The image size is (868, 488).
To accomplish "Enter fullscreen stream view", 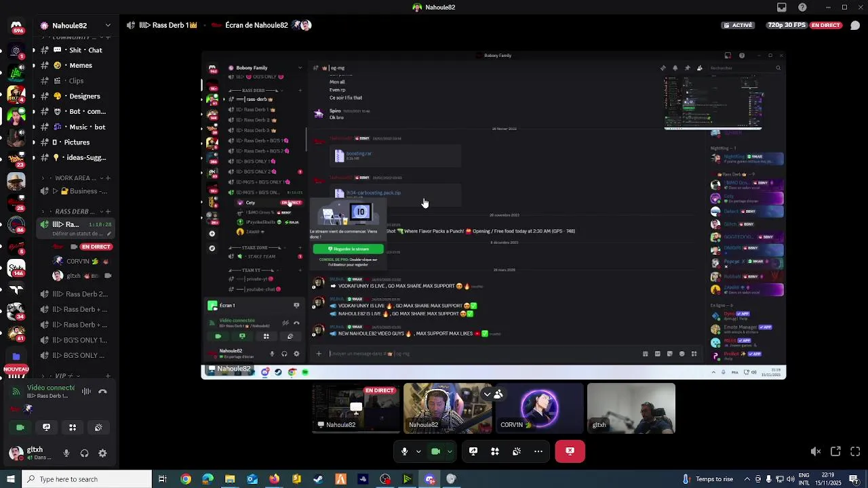I will tap(855, 451).
